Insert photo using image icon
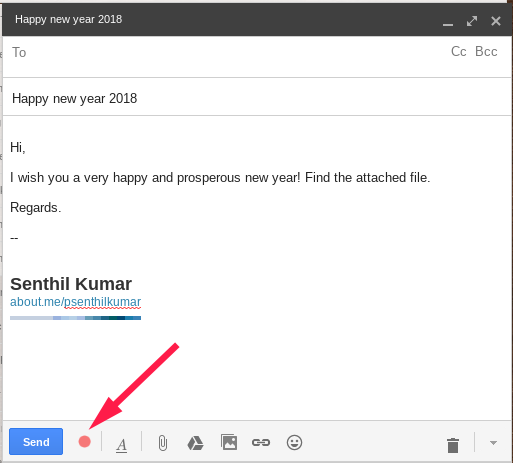Image resolution: width=513 pixels, height=463 pixels. pyautogui.click(x=229, y=442)
